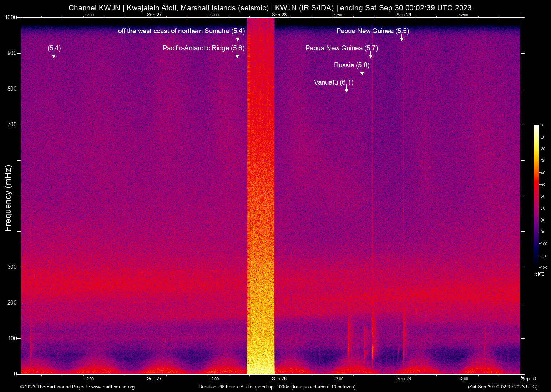Click the -70 value on the color scale

pyautogui.click(x=542, y=208)
